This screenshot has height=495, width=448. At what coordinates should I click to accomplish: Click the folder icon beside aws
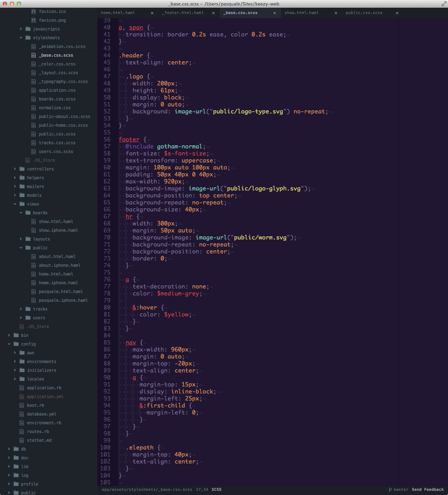pyautogui.click(x=22, y=353)
